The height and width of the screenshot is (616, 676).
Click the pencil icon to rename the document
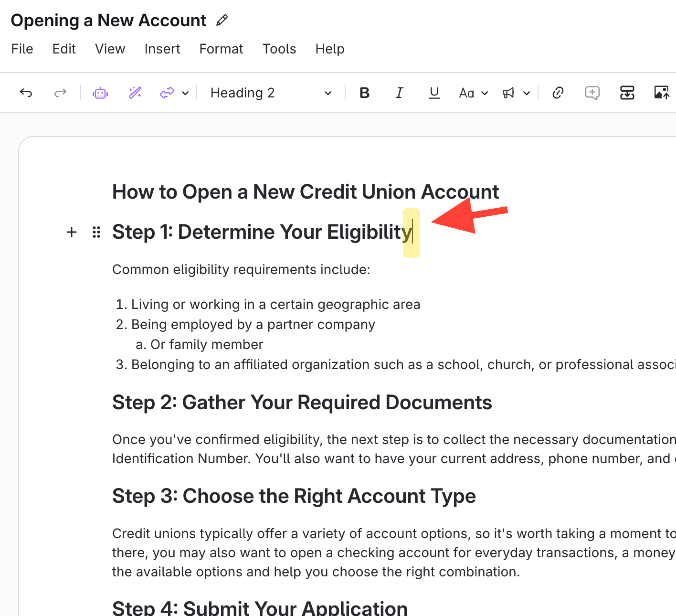pos(222,21)
